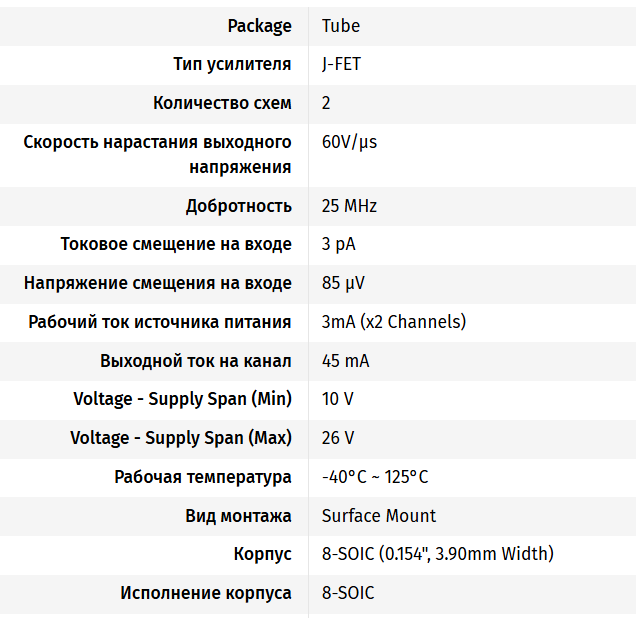The image size is (636, 618).
Task: Click the 85 µV offset voltage value
Action: [x=343, y=284]
